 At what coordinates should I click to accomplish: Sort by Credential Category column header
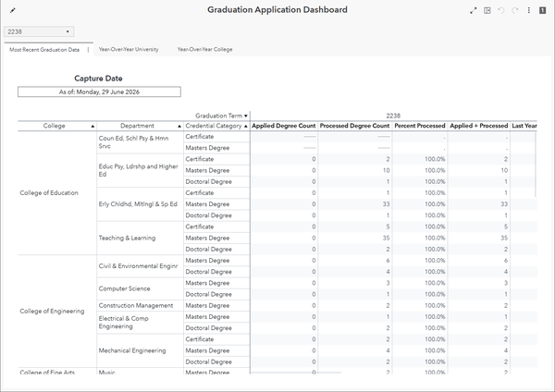point(216,126)
